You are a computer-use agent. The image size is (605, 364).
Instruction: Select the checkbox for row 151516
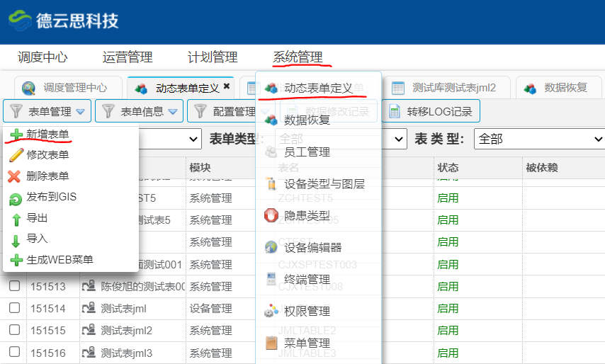(x=14, y=353)
